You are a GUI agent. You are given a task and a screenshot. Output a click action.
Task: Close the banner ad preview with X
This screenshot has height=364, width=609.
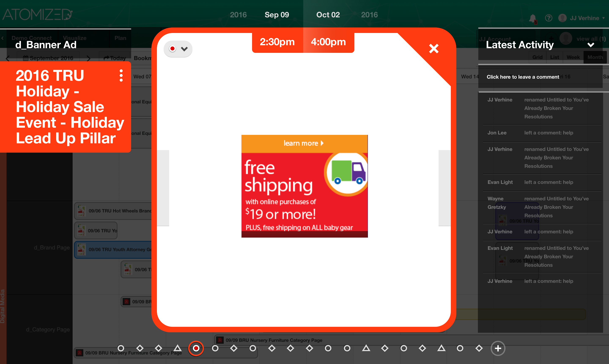tap(433, 49)
